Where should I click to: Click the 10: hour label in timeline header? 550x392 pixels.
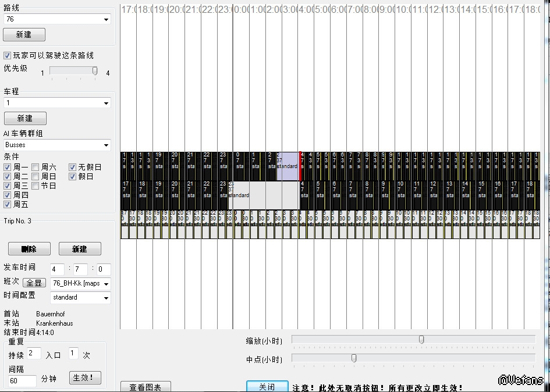pyautogui.click(x=403, y=9)
